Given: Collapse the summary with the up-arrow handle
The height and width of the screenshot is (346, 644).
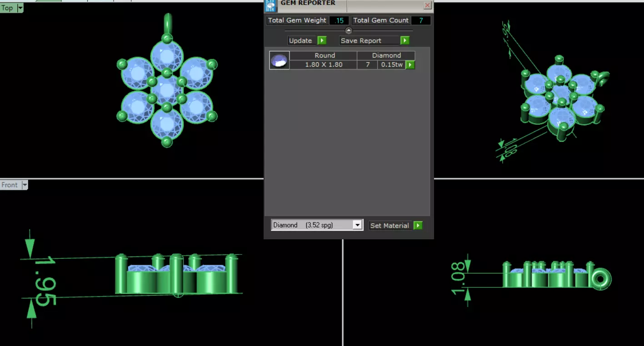Looking at the screenshot, I should (x=349, y=31).
